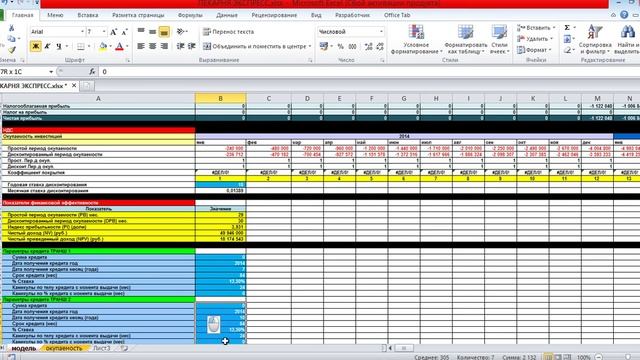Click the insert function fx icon
Screen dimensions: 640x360
(x=92, y=71)
